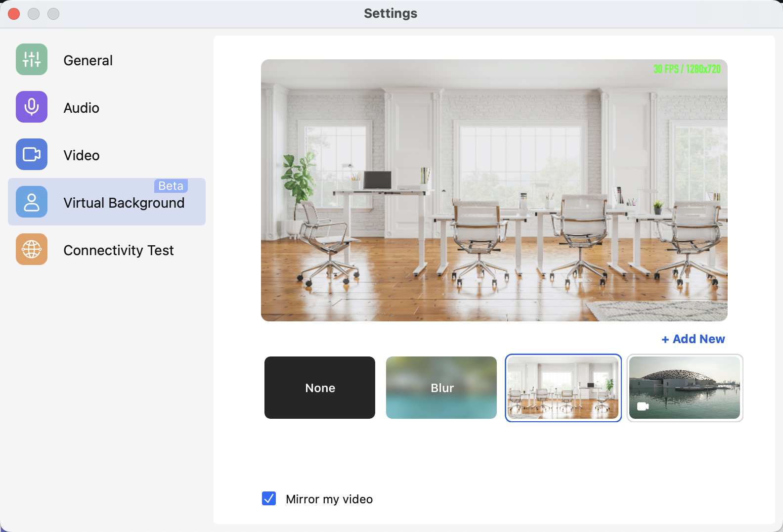
Task: Click the camera icon on the museum thumbnail
Action: 643,406
